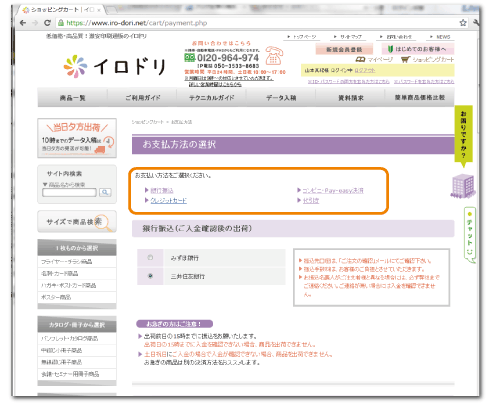Click the 新規会員登録 button
The width and height of the screenshot is (490, 406).
[x=344, y=50]
